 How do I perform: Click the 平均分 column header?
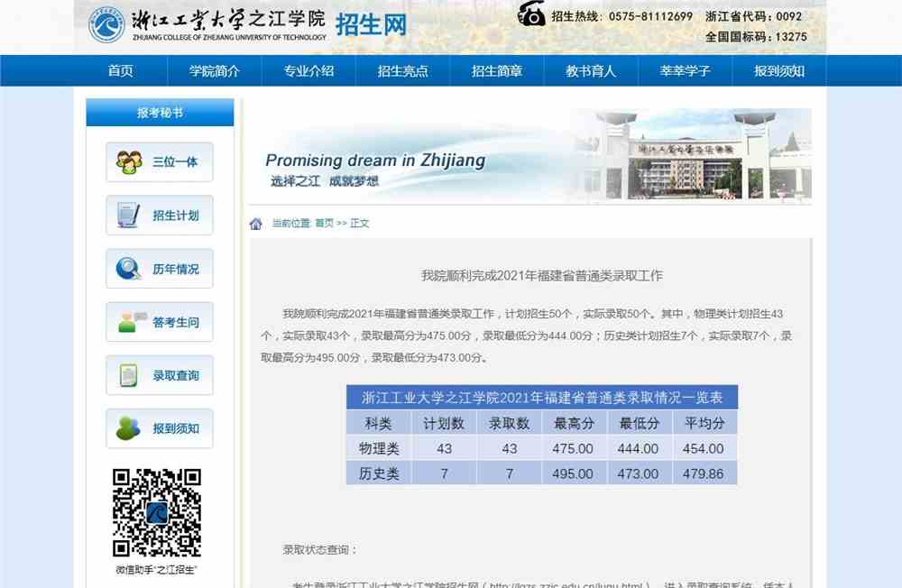pos(704,424)
